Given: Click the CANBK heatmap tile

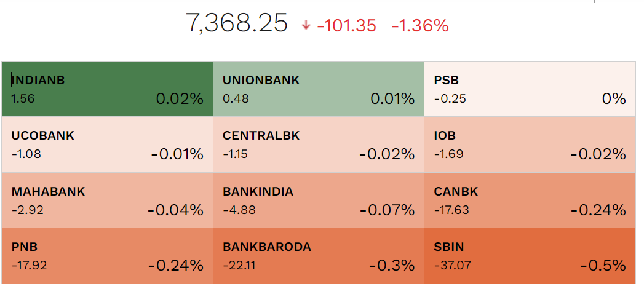Looking at the screenshot, I should tap(530, 200).
